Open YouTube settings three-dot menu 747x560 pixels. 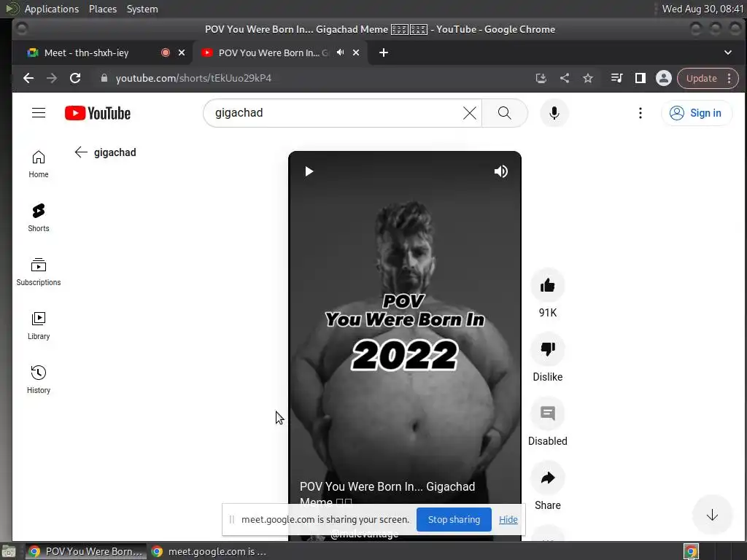pos(640,113)
